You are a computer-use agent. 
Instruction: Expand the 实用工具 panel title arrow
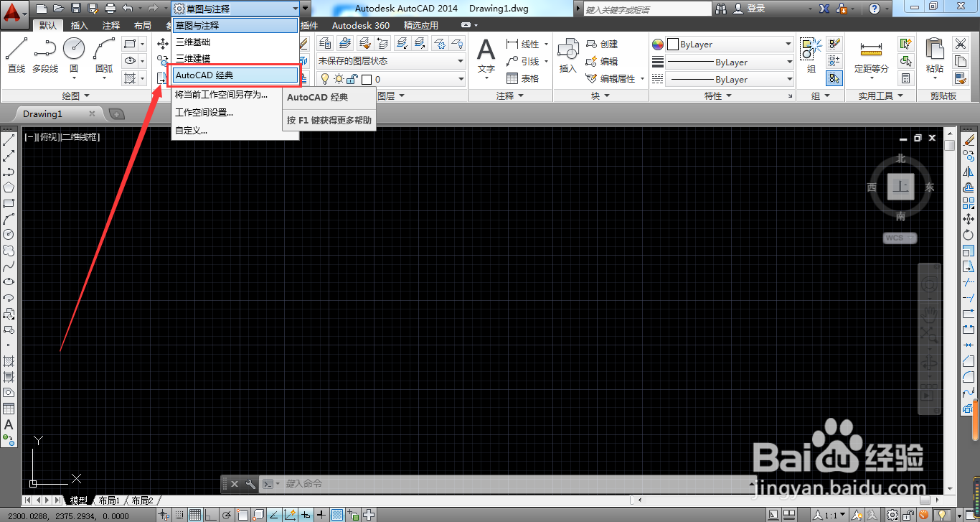pos(900,95)
